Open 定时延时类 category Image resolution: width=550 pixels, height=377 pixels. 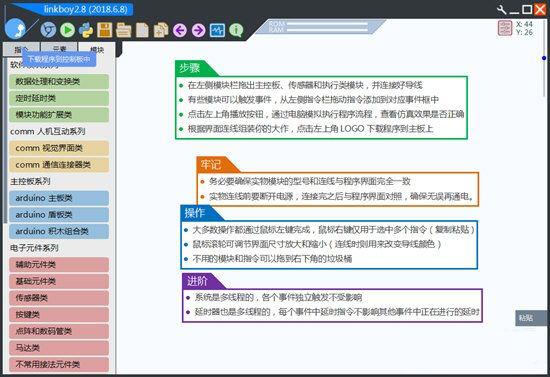click(59, 98)
